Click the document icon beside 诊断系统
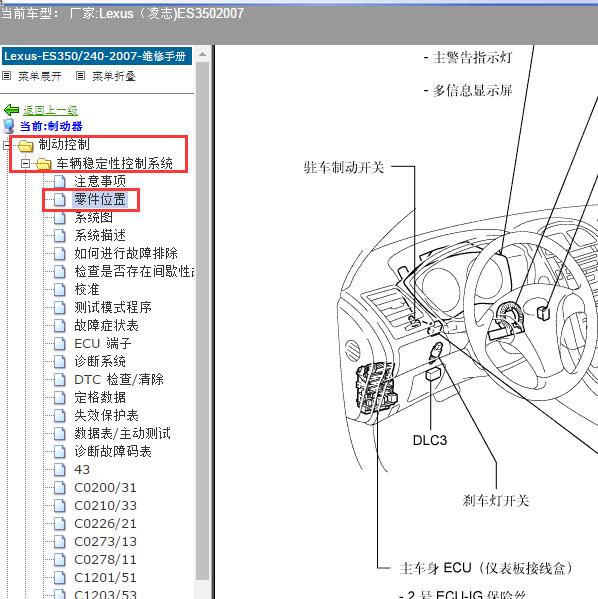The width and height of the screenshot is (598, 599). click(x=60, y=361)
